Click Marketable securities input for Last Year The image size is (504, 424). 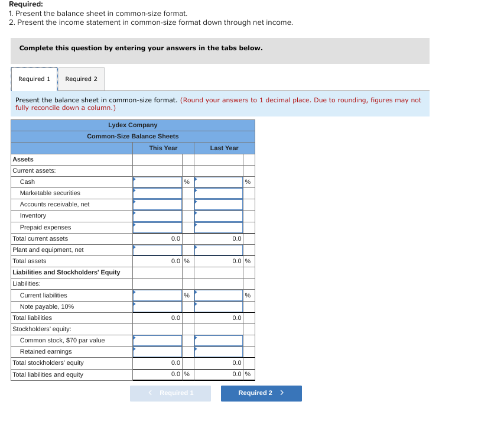tap(218, 193)
